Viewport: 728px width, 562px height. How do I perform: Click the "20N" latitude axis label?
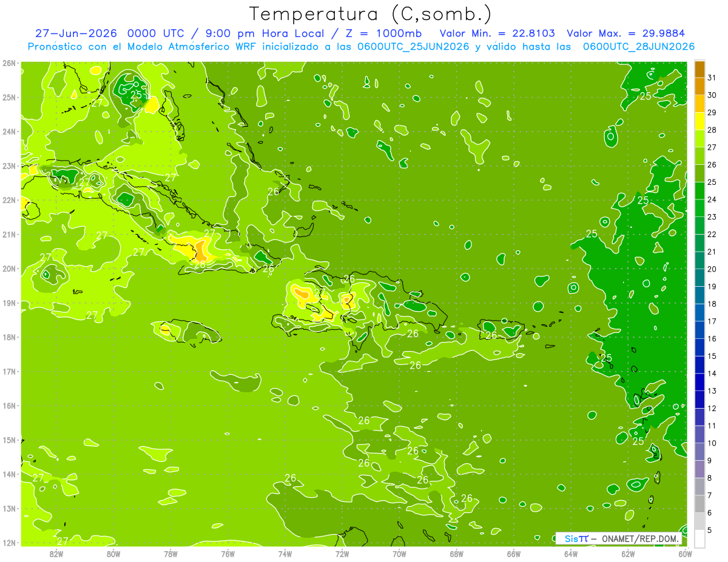[8, 269]
